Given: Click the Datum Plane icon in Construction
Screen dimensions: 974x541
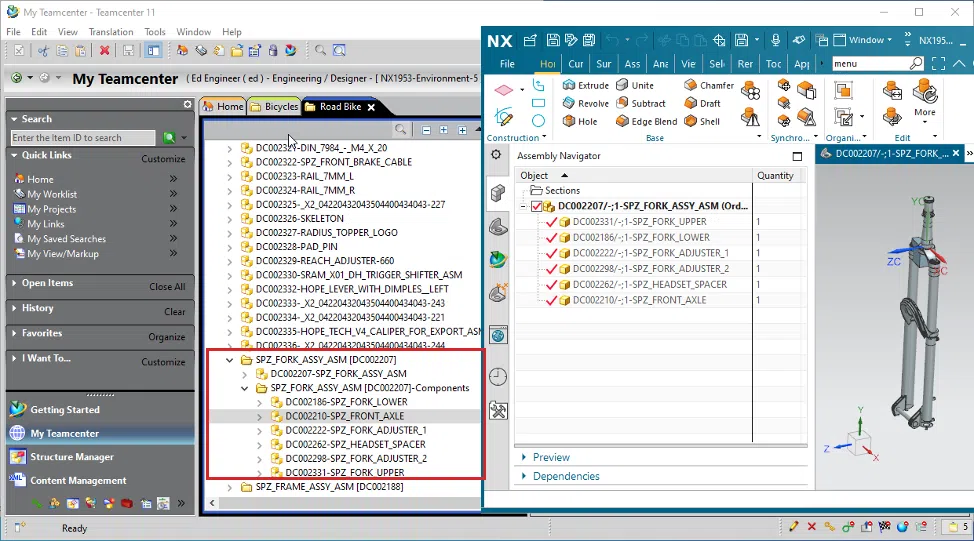Looking at the screenshot, I should (x=504, y=90).
